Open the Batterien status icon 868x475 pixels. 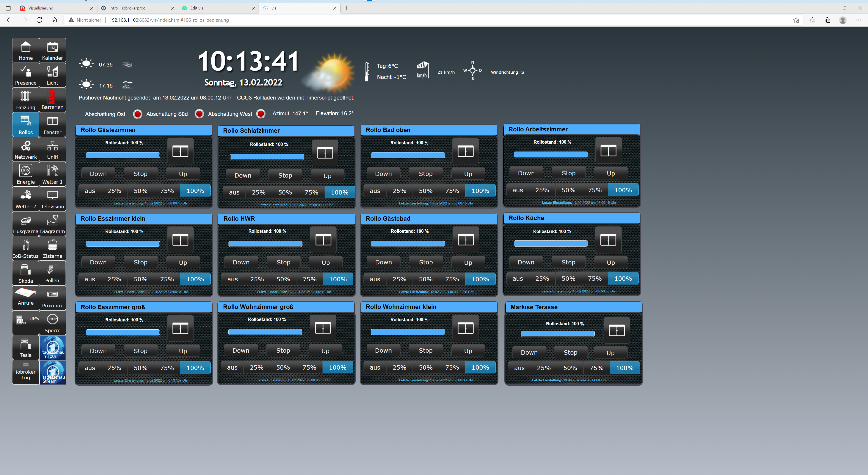pyautogui.click(x=52, y=100)
